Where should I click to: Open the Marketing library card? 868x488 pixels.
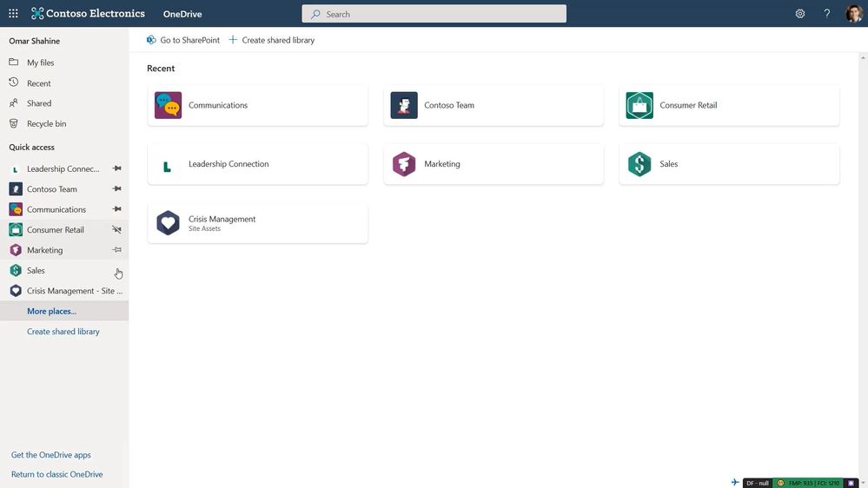(x=494, y=164)
